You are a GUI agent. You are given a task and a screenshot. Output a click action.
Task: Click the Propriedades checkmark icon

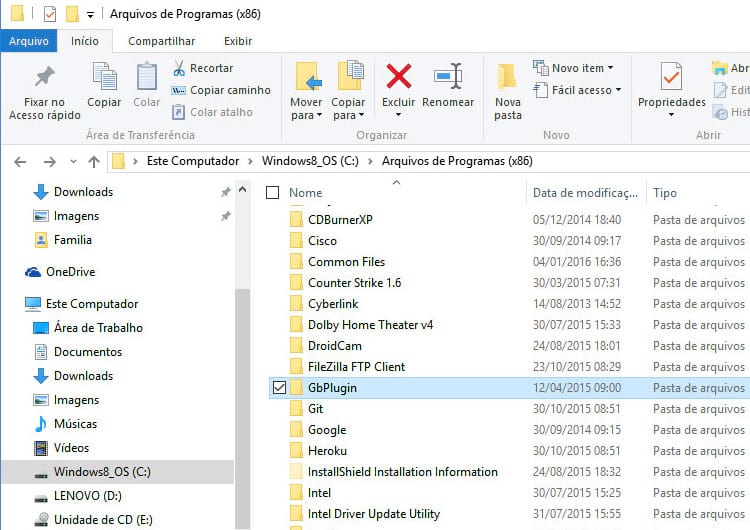[x=671, y=77]
